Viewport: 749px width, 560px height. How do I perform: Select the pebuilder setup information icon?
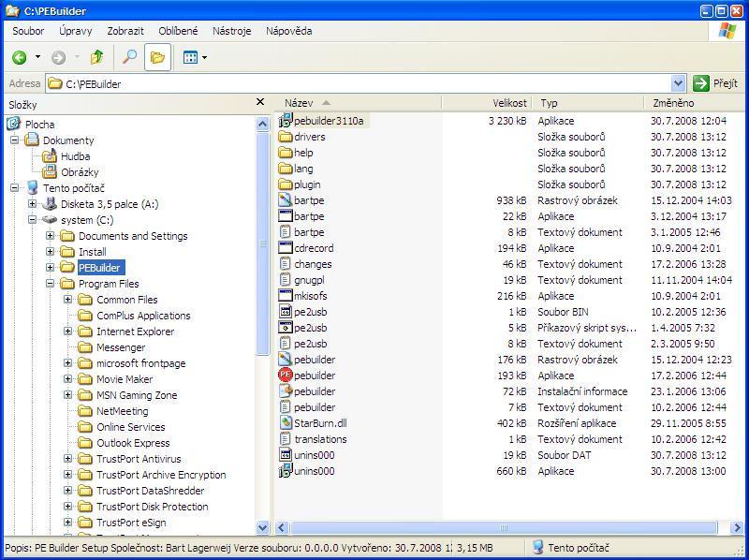pos(286,391)
